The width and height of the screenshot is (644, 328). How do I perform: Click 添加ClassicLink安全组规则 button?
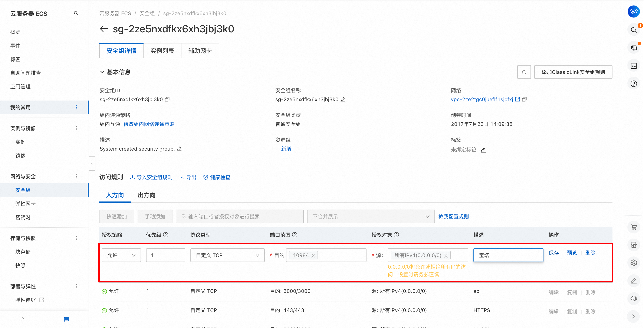click(573, 72)
